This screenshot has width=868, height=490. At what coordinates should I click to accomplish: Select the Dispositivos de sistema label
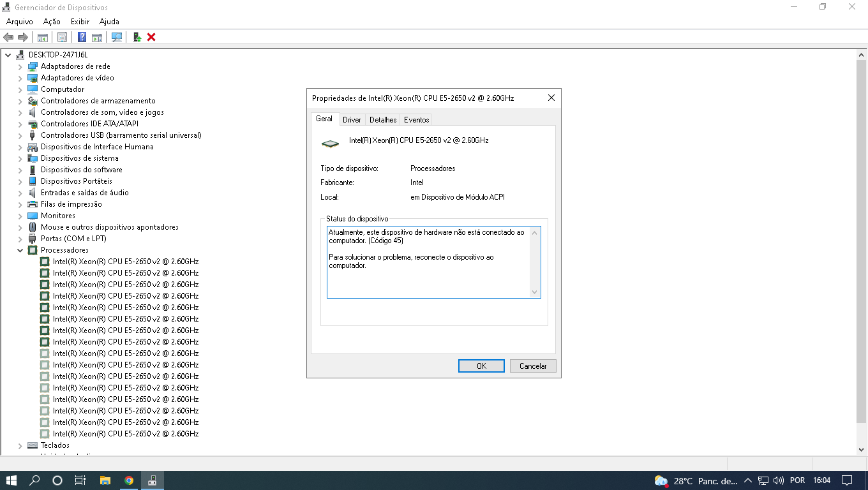80,158
